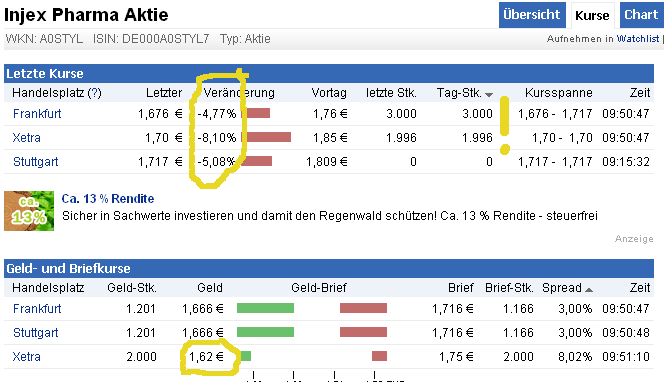The height and width of the screenshot is (382, 664).
Task: Open the Frankfurt link in Letzte Kurse
Action: (x=37, y=114)
